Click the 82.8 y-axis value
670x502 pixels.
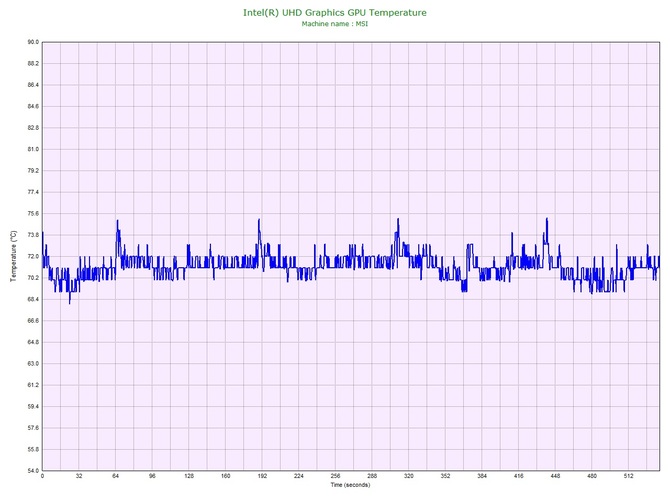coord(33,128)
